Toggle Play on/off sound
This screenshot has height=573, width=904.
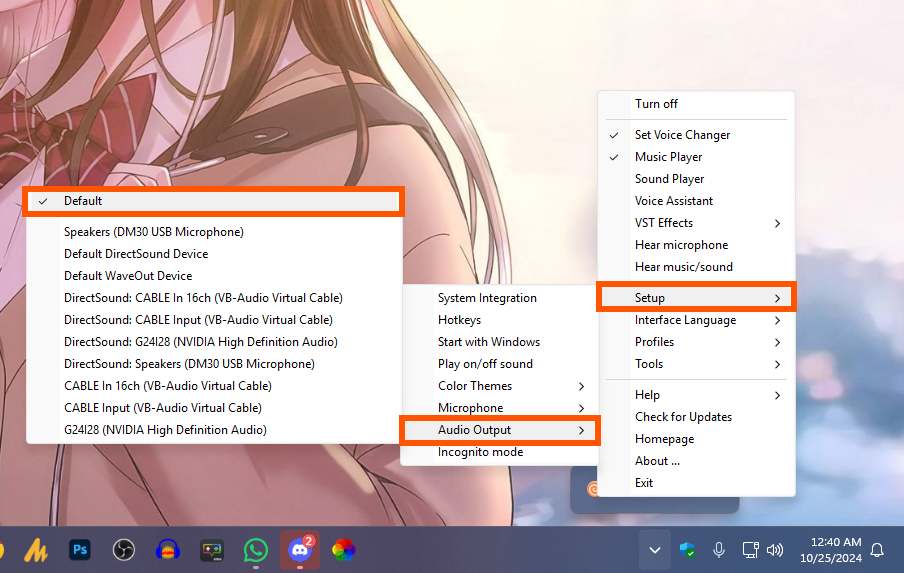[x=499, y=364]
